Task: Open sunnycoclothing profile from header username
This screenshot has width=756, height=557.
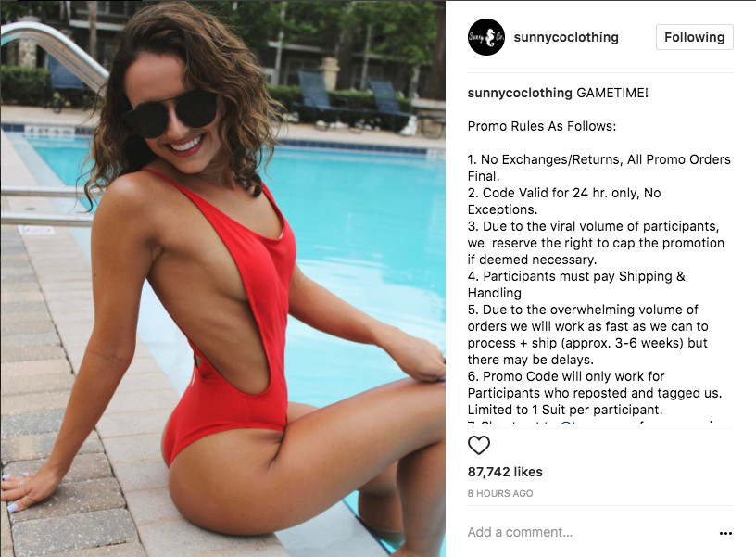Action: pos(566,37)
